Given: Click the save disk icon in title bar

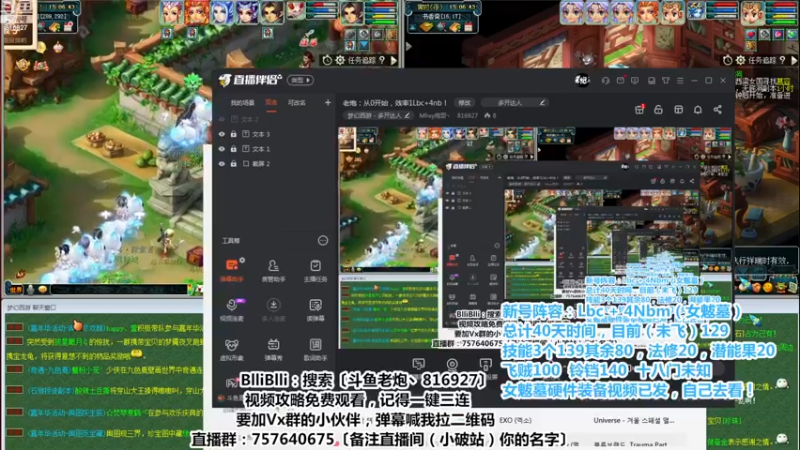Looking at the screenshot, I should [652, 81].
